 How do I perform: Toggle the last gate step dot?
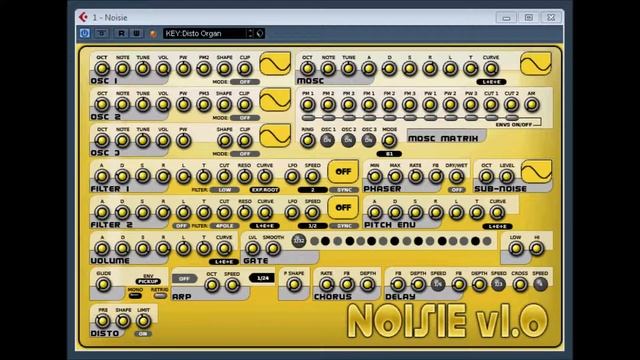[487, 241]
